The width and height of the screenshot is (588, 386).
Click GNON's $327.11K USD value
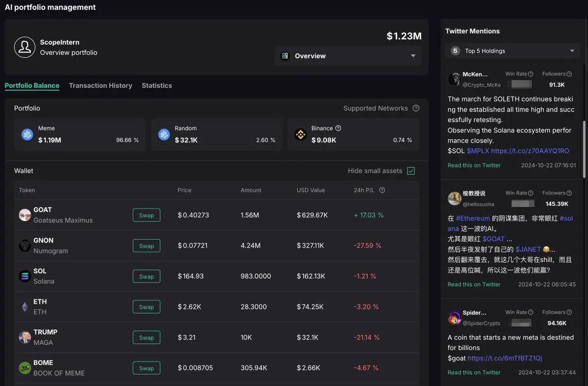point(310,245)
